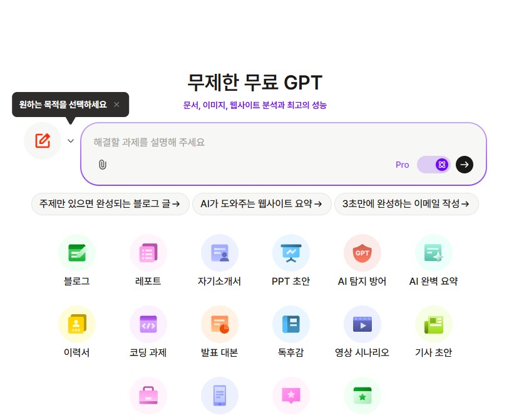Image resolution: width=514 pixels, height=420 pixels.
Task: Open the 영상 시나리오 video icon
Action: pyautogui.click(x=362, y=324)
